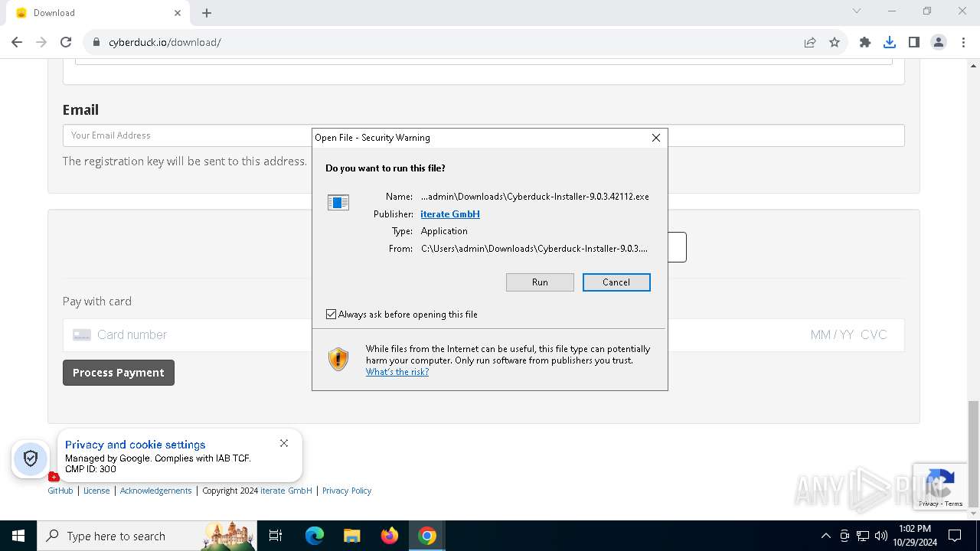Uncheck Always ask before opening this file

332,315
